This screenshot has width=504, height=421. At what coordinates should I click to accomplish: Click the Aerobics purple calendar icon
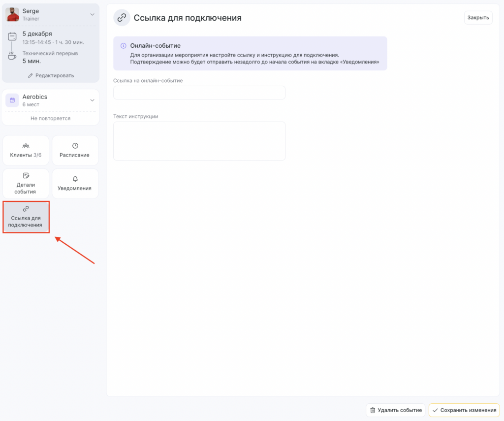[12, 100]
